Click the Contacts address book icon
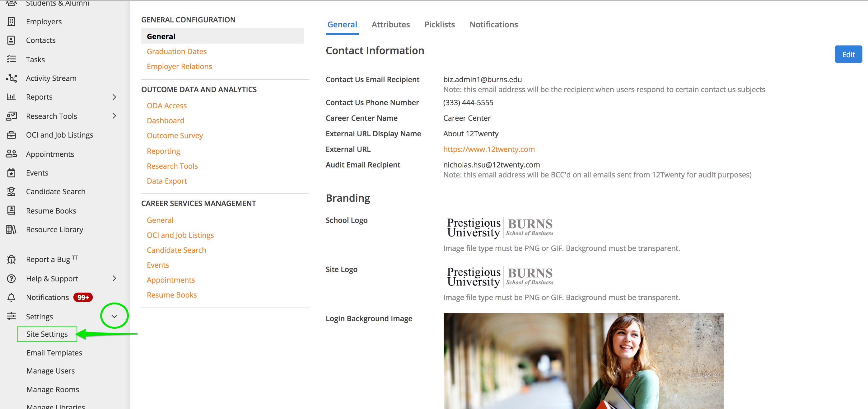This screenshot has height=409, width=868. [11, 40]
